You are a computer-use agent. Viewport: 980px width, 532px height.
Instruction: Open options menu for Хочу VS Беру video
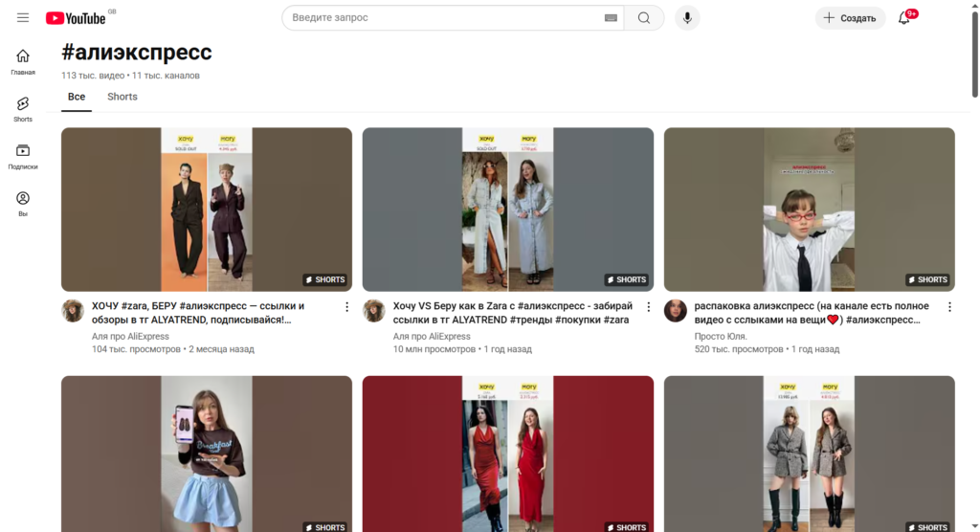point(648,307)
